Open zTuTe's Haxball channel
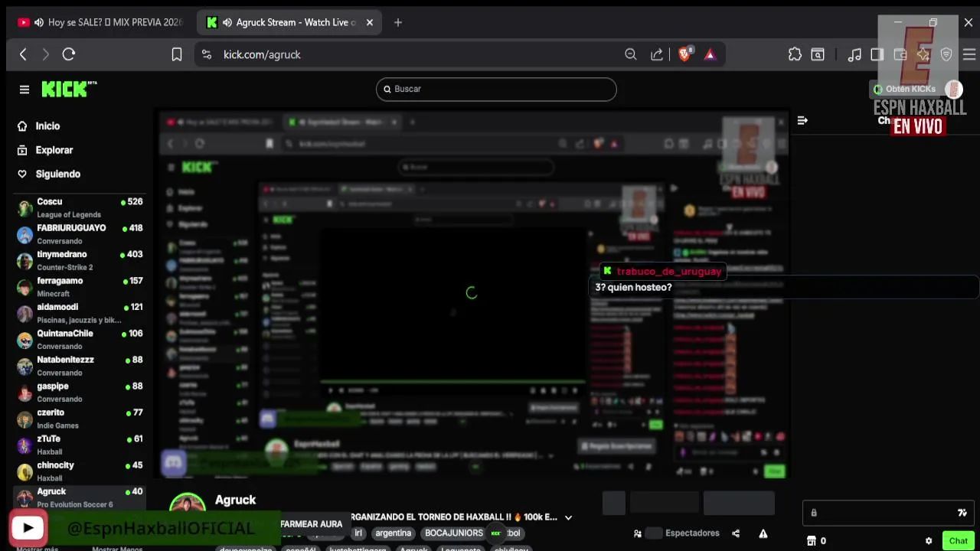Screen dimensions: 980x551 pos(80,445)
